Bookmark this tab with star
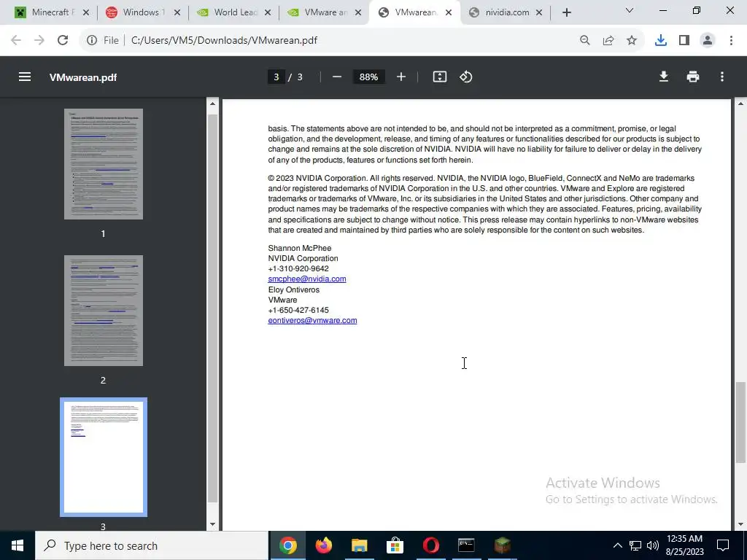 click(x=632, y=41)
